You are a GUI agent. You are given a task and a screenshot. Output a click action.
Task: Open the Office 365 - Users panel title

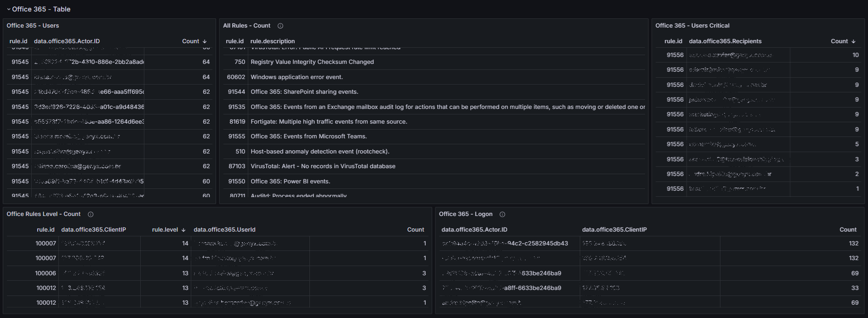tap(33, 26)
